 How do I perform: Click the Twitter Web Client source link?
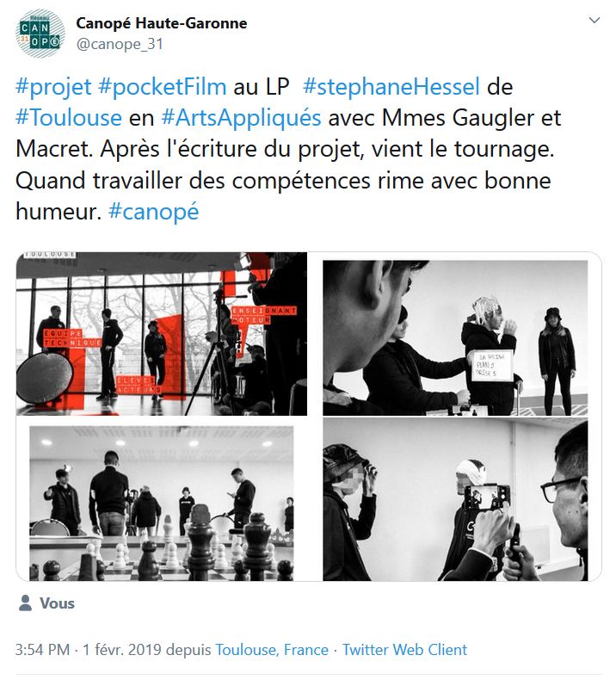coord(404,650)
